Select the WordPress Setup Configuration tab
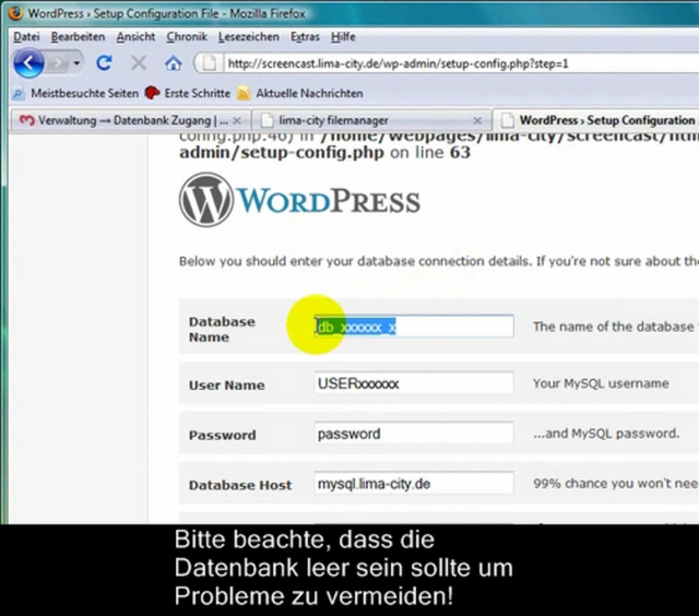Screen dimensions: 699x616 (597, 120)
